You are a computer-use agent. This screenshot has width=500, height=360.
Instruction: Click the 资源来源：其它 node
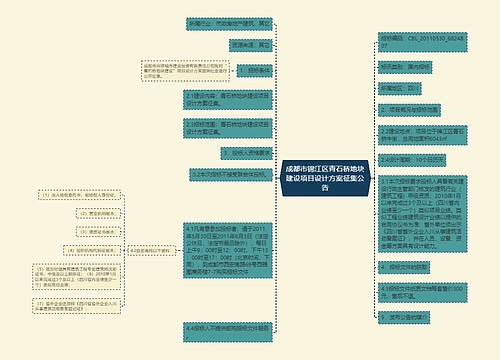(251, 45)
